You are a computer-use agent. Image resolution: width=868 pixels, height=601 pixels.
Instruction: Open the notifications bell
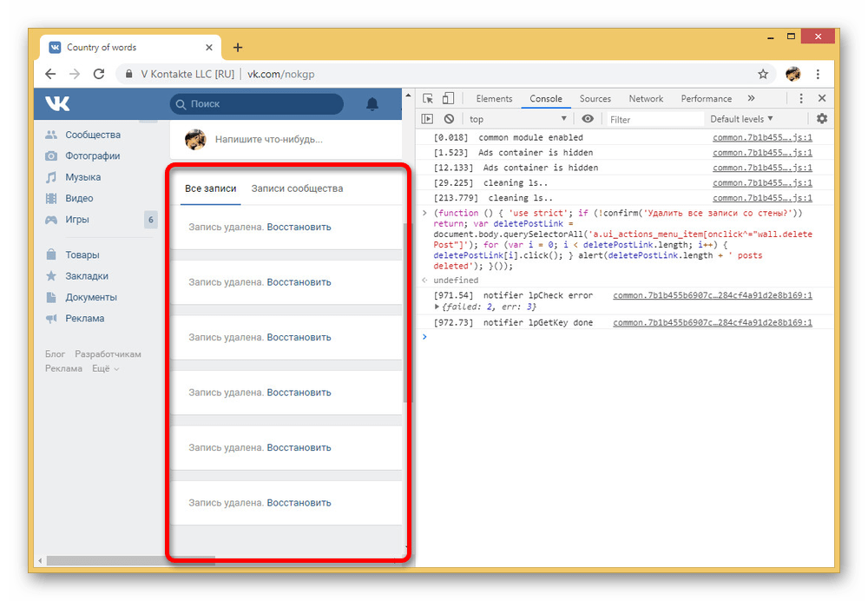[x=372, y=104]
